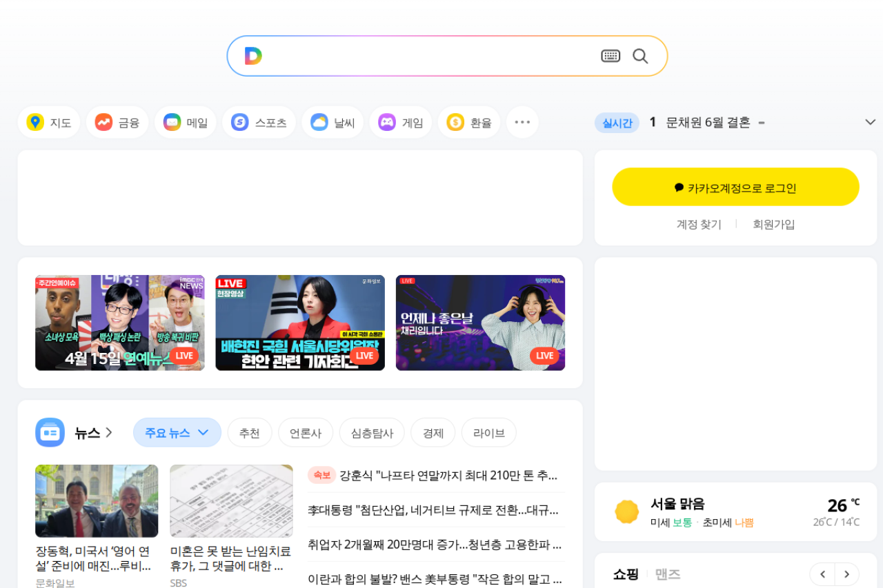Play the 4월 15일 연예뉴스 live video
This screenshot has width=883, height=588.
coord(120,323)
